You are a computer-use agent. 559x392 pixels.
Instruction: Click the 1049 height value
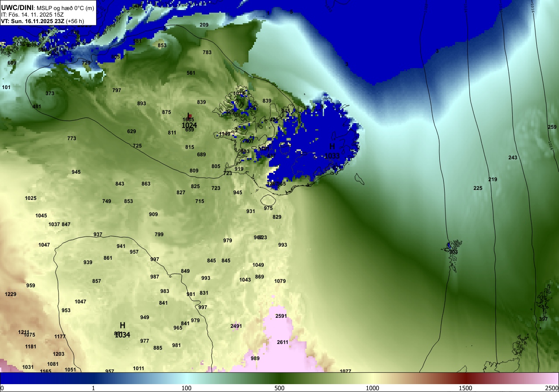pos(258,265)
